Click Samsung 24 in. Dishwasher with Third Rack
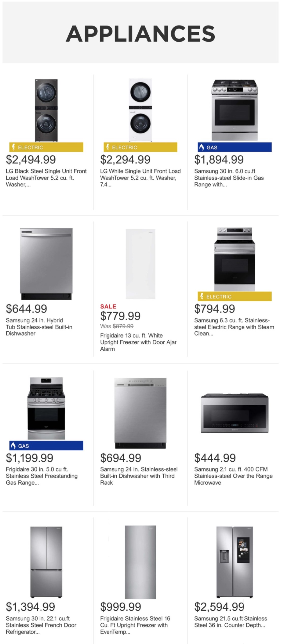 coord(139,476)
